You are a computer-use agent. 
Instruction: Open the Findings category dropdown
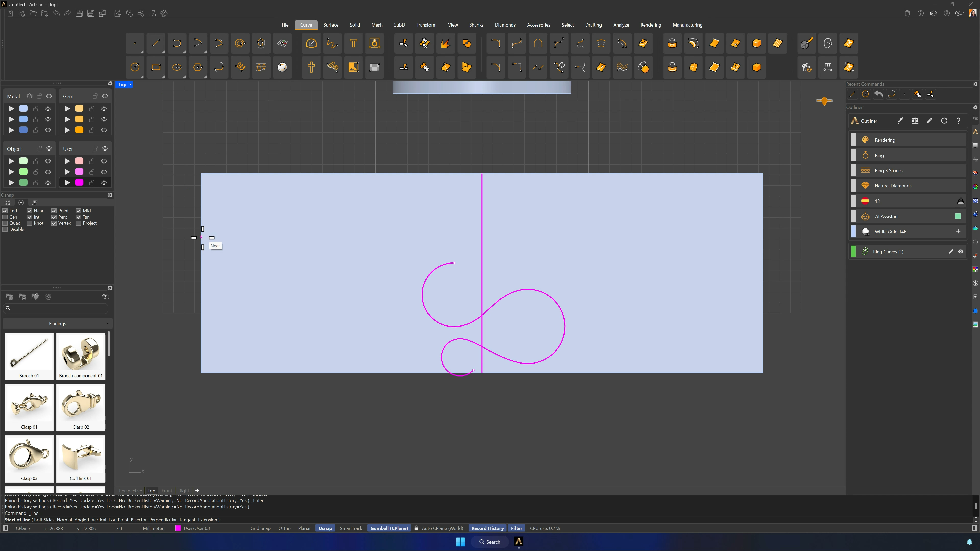click(x=57, y=324)
